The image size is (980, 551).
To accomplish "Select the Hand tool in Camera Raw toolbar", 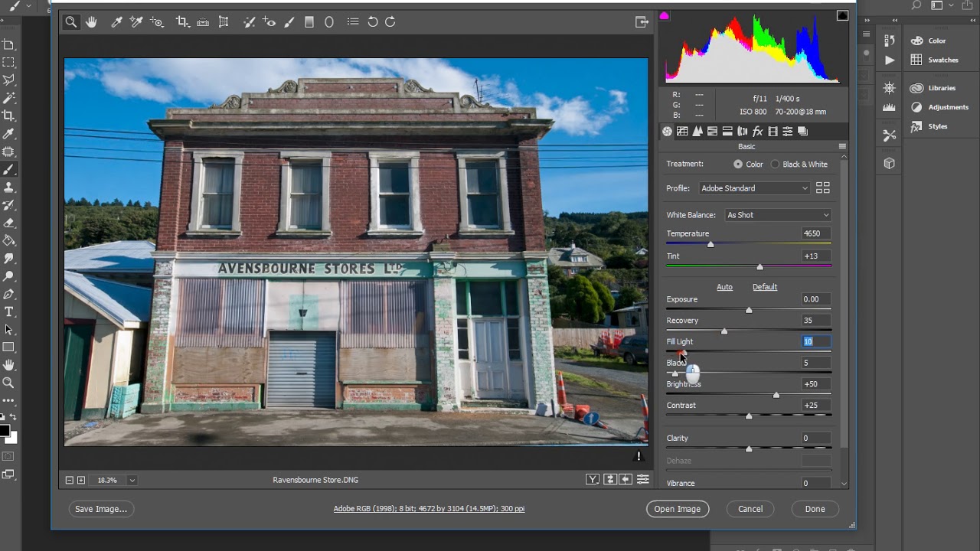I will (x=91, y=22).
